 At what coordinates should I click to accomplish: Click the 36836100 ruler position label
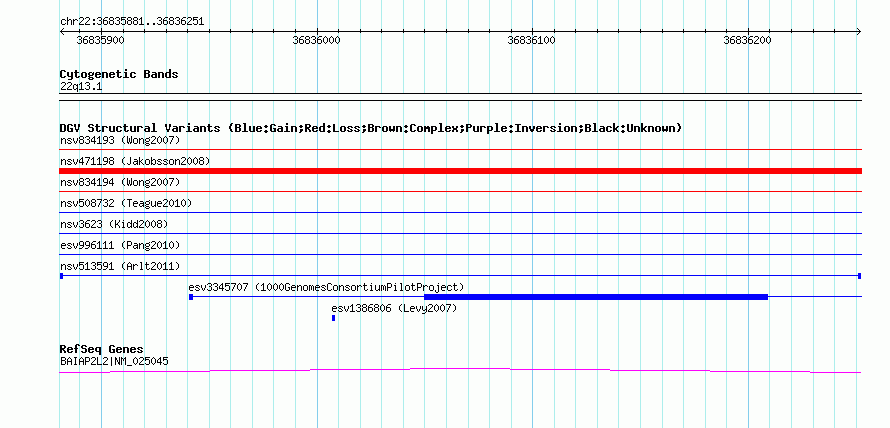(x=532, y=40)
